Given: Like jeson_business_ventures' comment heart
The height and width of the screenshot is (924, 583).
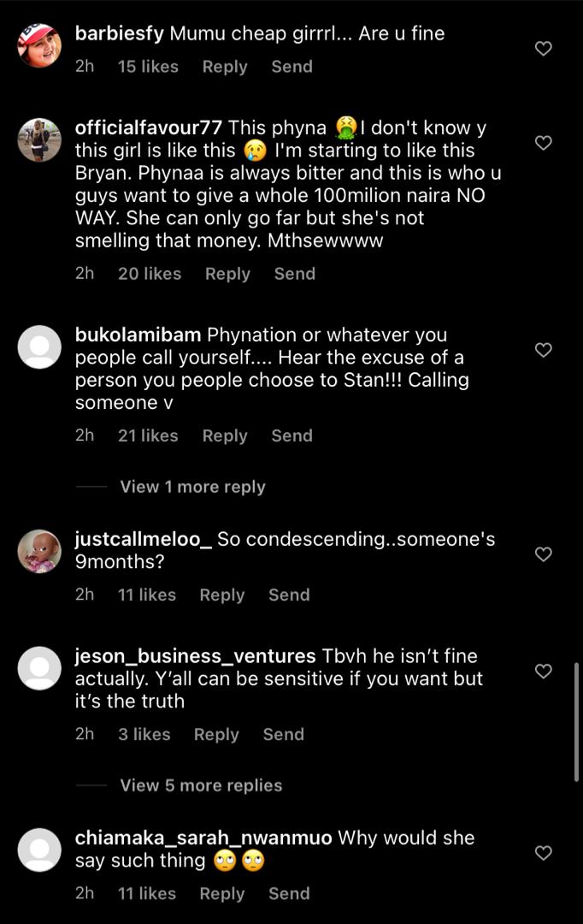Looking at the screenshot, I should coord(543,672).
